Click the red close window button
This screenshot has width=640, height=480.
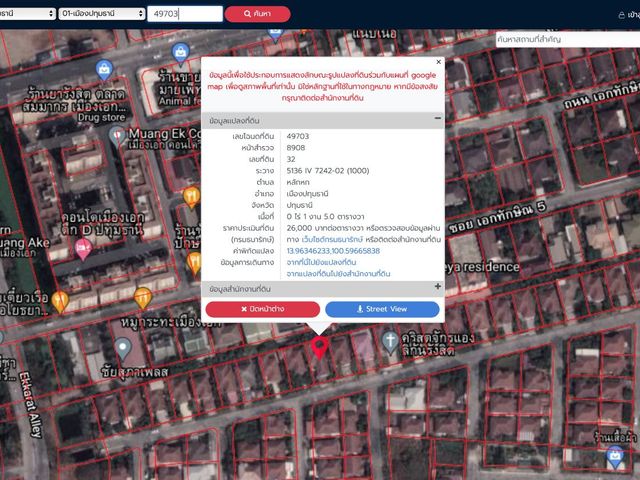coord(263,309)
